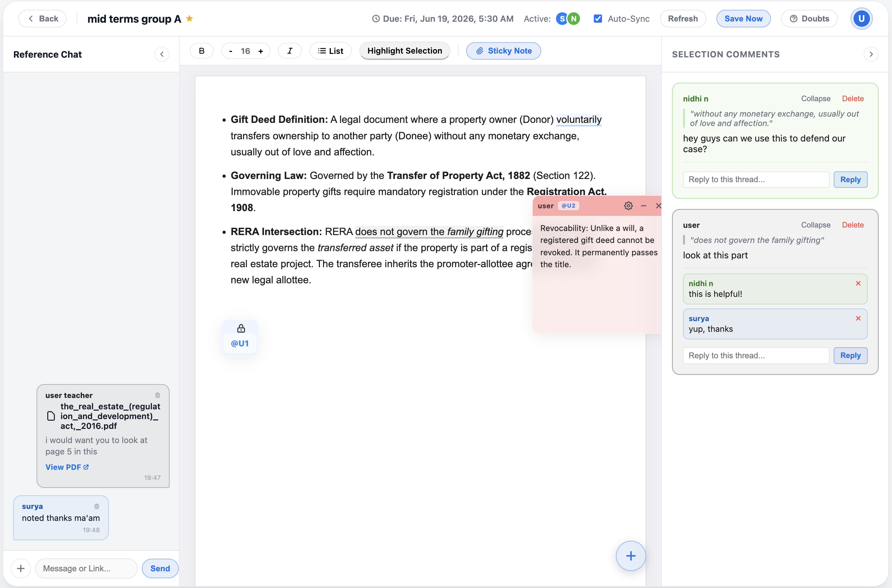892x588 pixels.
Task: Click font size value 16
Action: coord(245,51)
